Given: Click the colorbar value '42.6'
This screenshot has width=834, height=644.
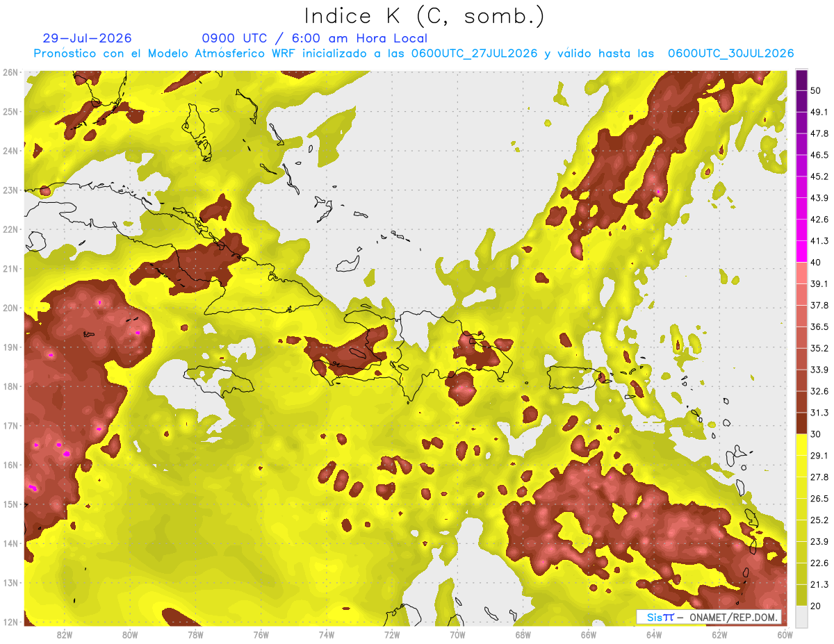Looking at the screenshot, I should [819, 220].
